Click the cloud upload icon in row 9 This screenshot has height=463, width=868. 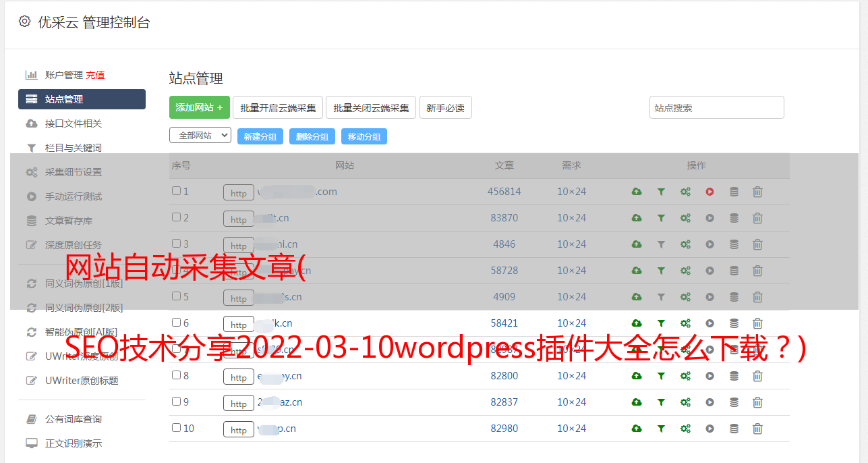(637, 402)
